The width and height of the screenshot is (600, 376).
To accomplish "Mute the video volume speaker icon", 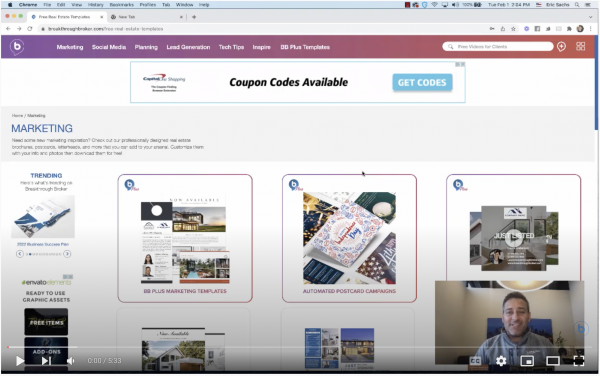I will [71, 361].
